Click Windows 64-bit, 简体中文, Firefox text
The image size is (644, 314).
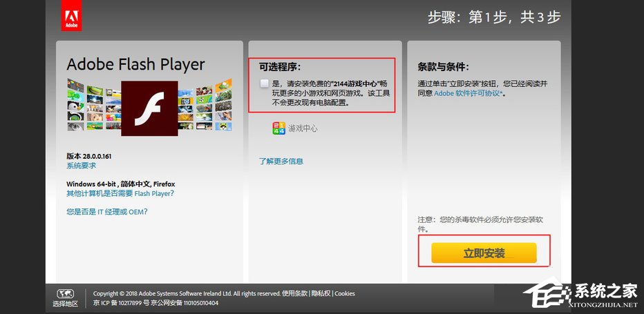(x=121, y=184)
